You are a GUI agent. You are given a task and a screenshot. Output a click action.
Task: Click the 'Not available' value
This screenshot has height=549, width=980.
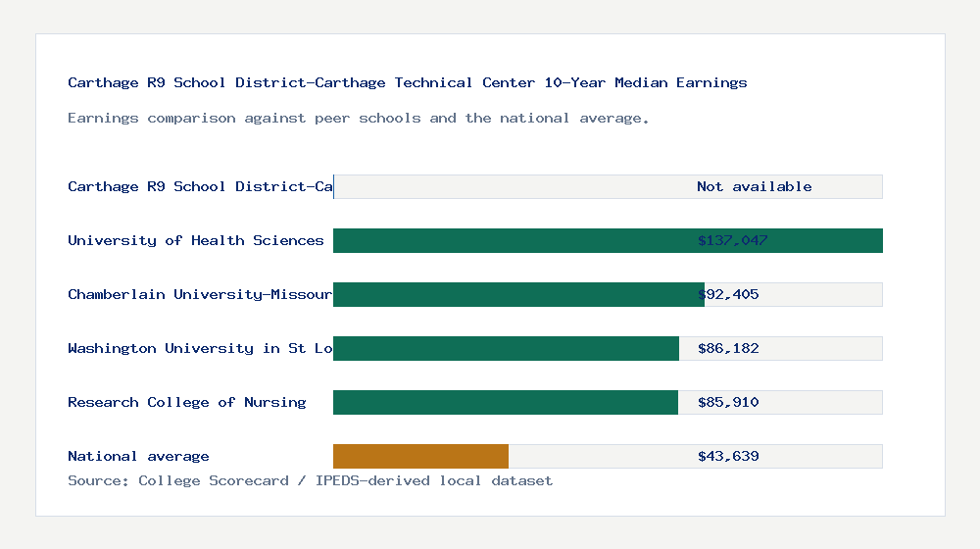coord(755,186)
